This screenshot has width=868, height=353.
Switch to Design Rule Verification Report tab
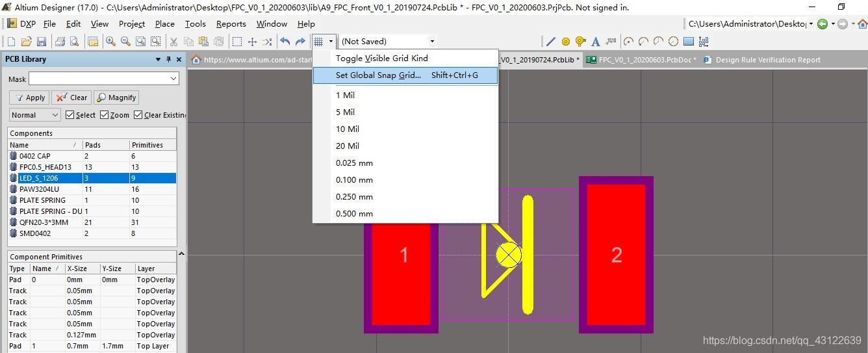point(761,60)
